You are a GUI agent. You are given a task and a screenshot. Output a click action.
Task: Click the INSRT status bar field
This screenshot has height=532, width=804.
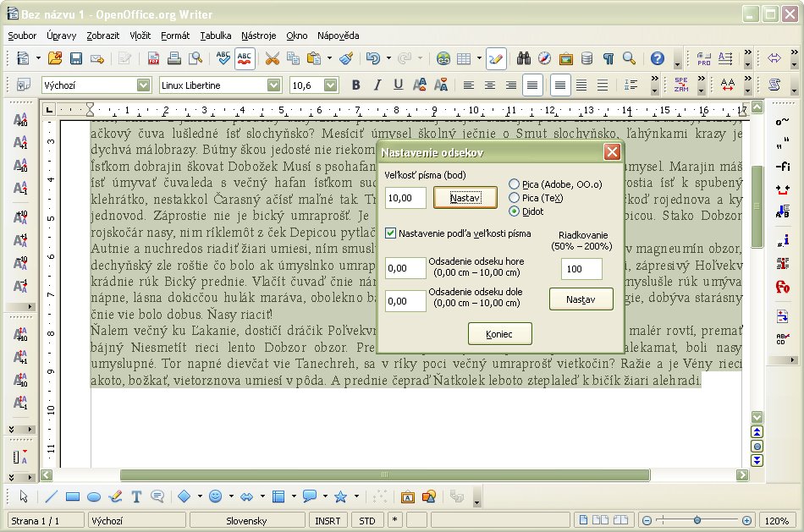coord(328,521)
